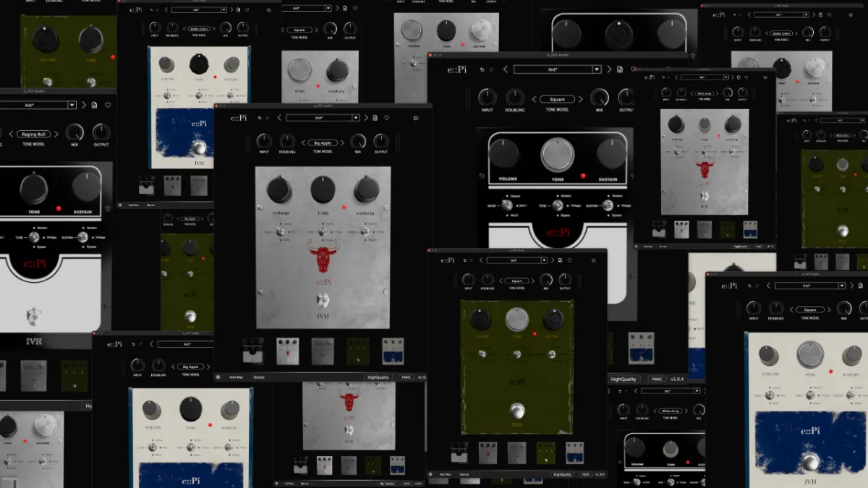Adjust Doubling knob in Square black pedal window
The width and height of the screenshot is (868, 488).
[x=515, y=98]
